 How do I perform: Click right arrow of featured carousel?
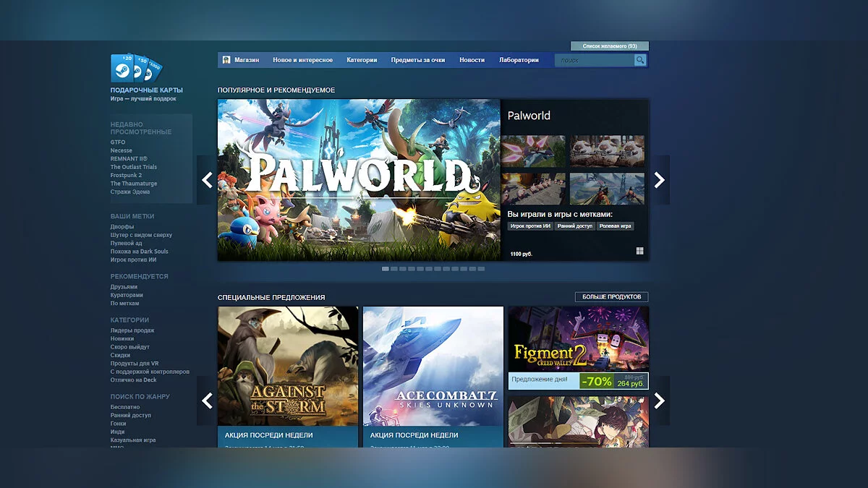pyautogui.click(x=659, y=180)
